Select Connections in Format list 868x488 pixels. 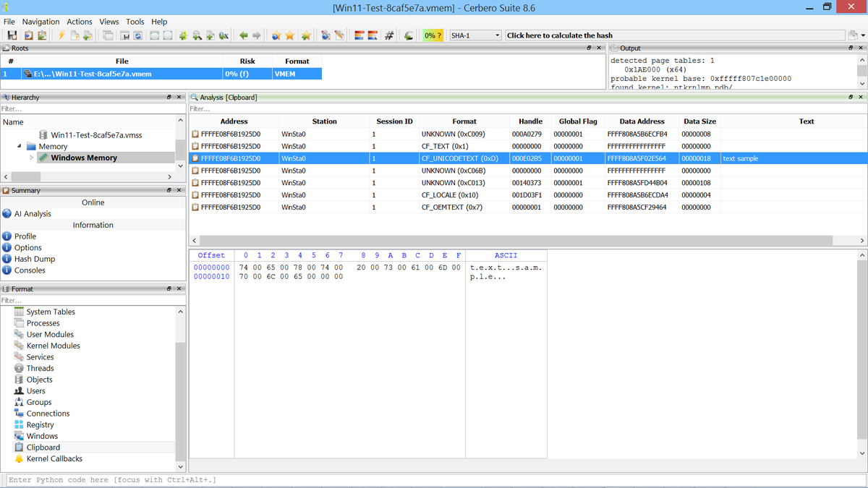[48, 414]
